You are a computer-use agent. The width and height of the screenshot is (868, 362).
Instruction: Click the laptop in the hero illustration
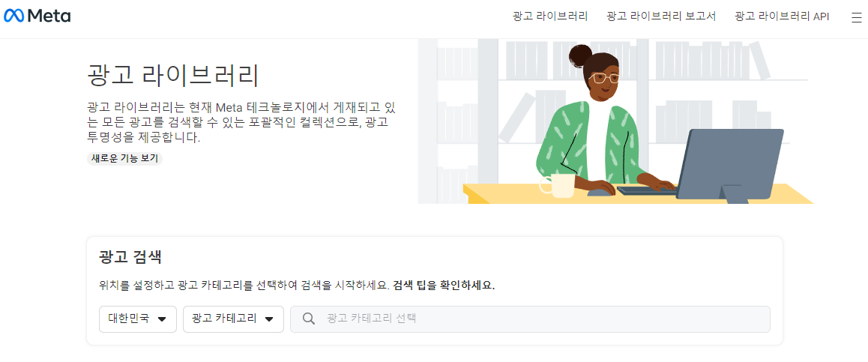click(729, 166)
